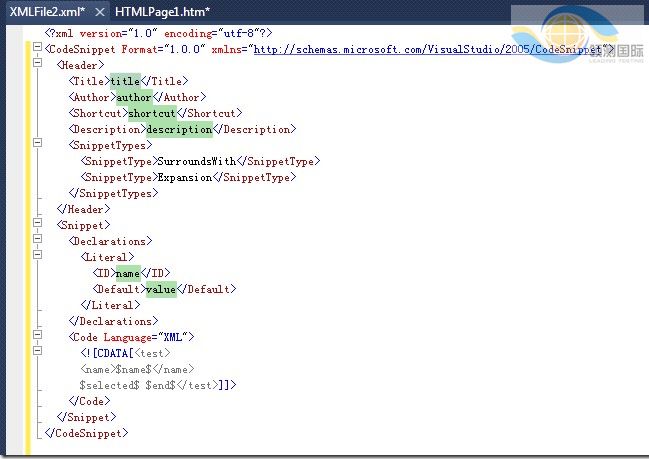
Task: Click the Expansion snippet type text
Action: click(x=185, y=177)
